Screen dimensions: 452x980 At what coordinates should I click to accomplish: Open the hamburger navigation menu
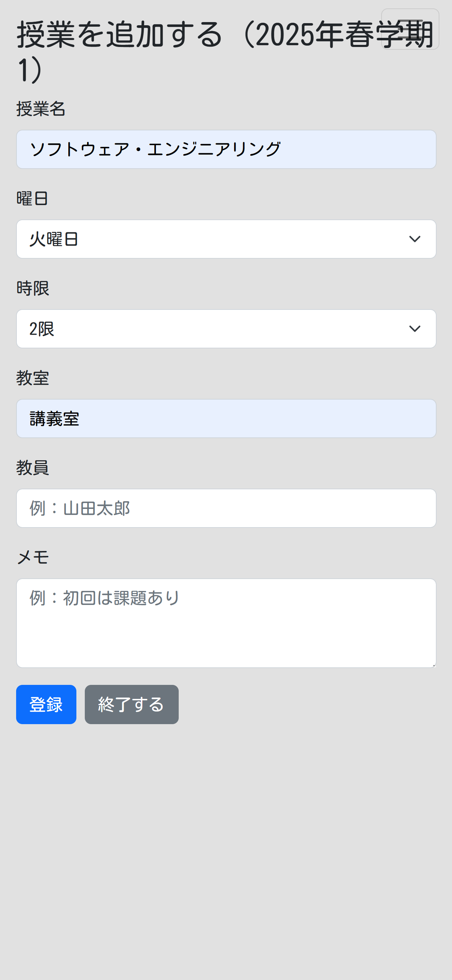coord(410,29)
